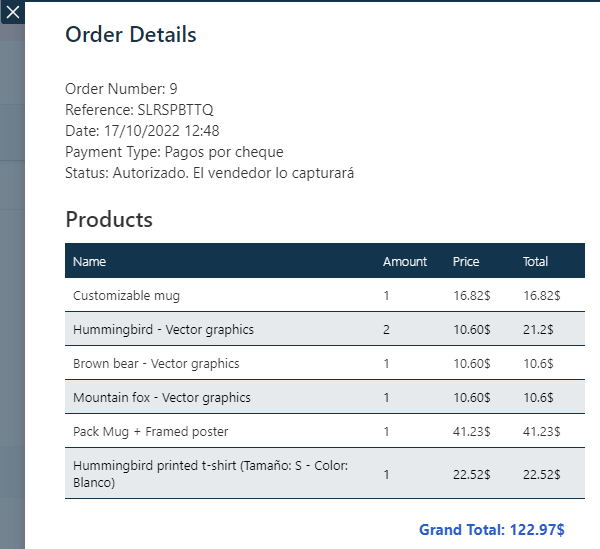Click the 41.23$ total of Pack Mug
600x549 pixels.
(x=541, y=432)
